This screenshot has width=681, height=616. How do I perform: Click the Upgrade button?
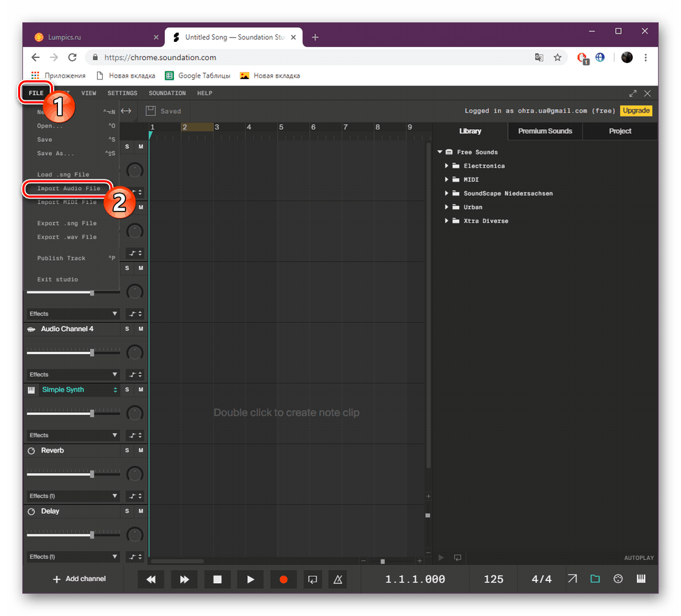pos(636,110)
